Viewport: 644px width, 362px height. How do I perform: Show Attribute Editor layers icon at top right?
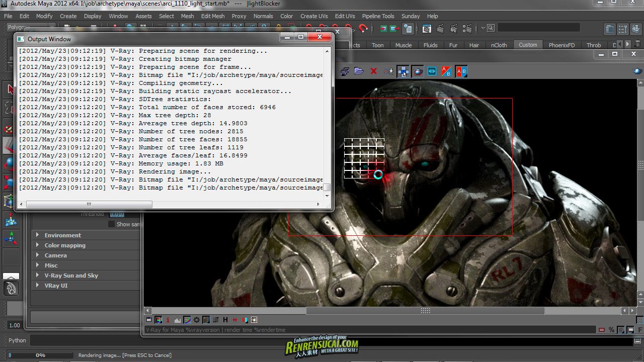636,29
